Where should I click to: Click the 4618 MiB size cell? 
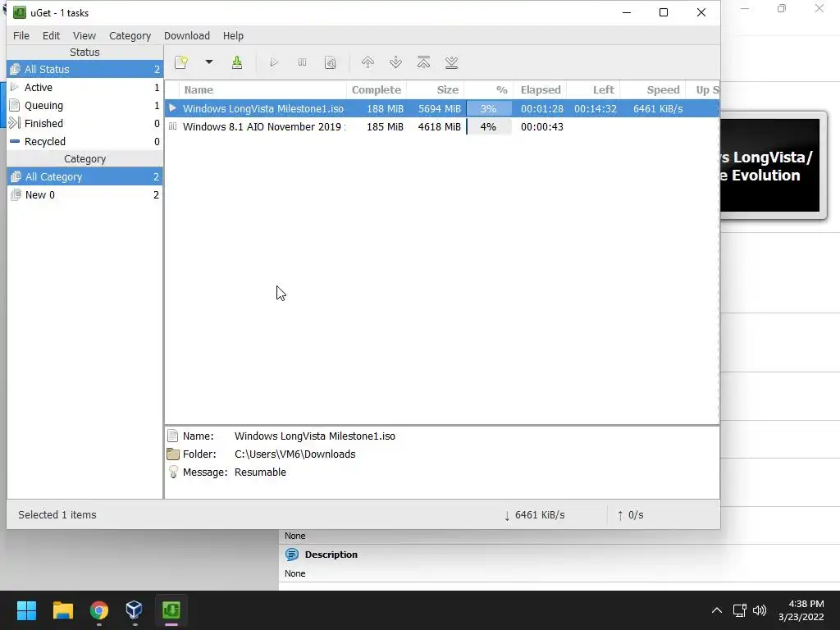440,127
